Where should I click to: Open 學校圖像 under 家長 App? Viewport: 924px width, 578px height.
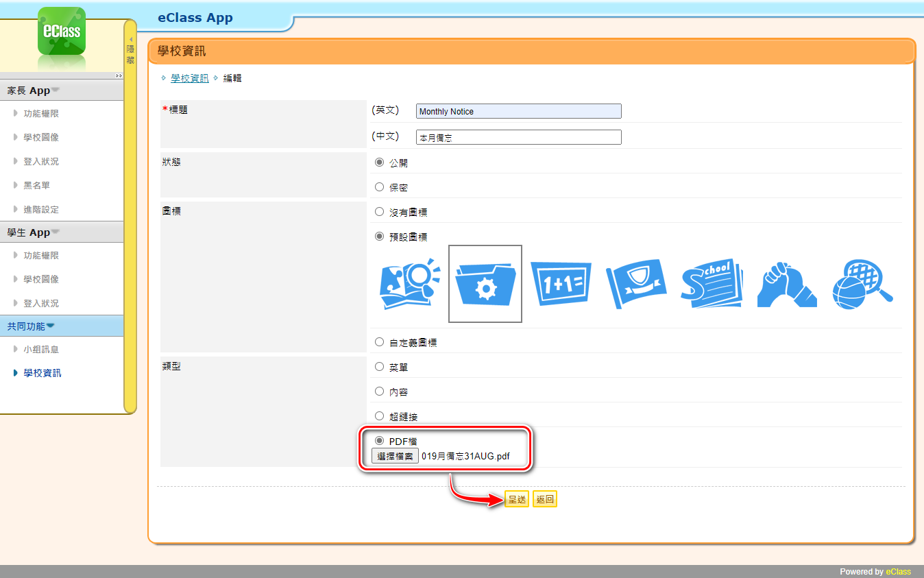pos(41,138)
